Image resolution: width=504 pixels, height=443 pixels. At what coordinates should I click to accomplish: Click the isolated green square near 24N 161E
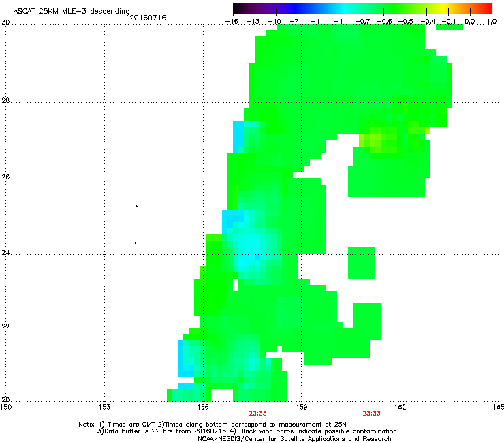tap(362, 263)
